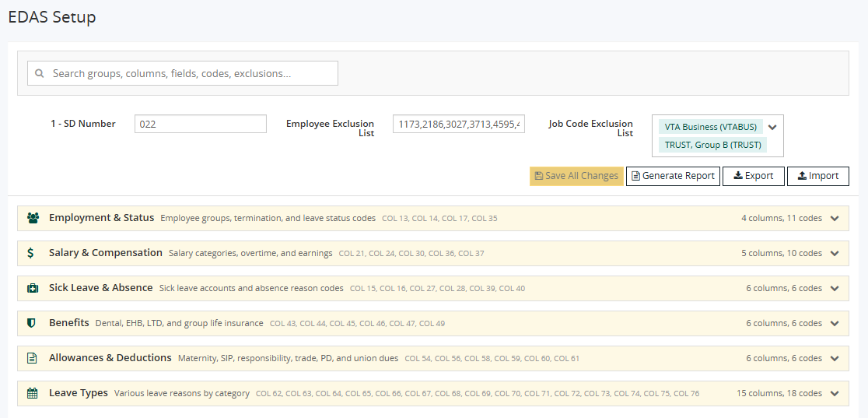
Task: Click the SD Number input field
Action: (201, 125)
